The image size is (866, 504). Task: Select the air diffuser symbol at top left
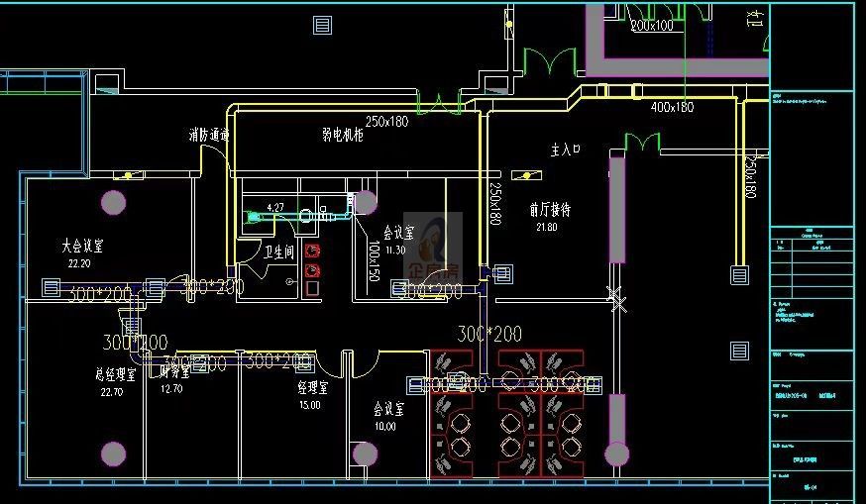tap(322, 25)
